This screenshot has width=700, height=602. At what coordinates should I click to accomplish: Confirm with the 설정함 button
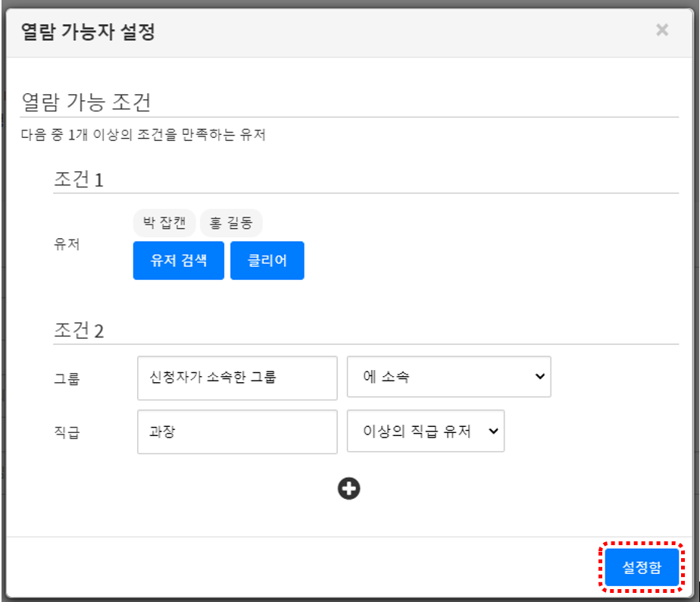641,567
